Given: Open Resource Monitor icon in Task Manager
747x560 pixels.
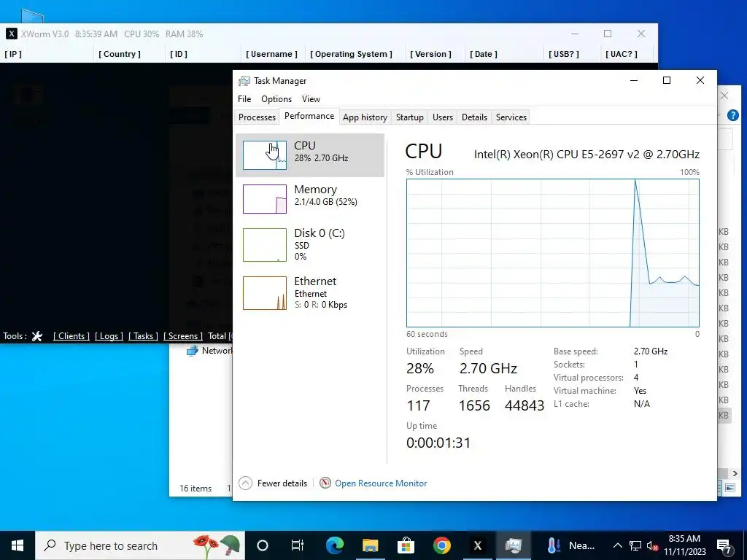Looking at the screenshot, I should click(325, 483).
